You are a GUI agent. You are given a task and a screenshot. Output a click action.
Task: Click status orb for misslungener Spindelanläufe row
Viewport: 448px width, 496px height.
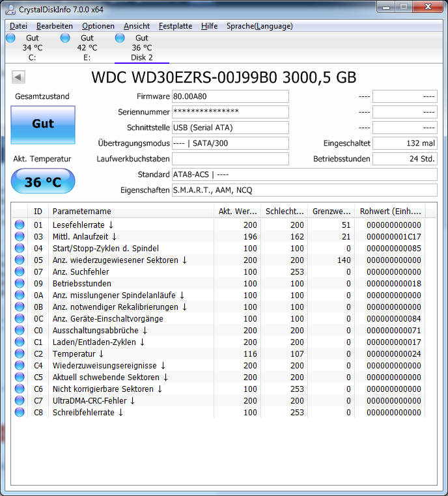(x=20, y=295)
